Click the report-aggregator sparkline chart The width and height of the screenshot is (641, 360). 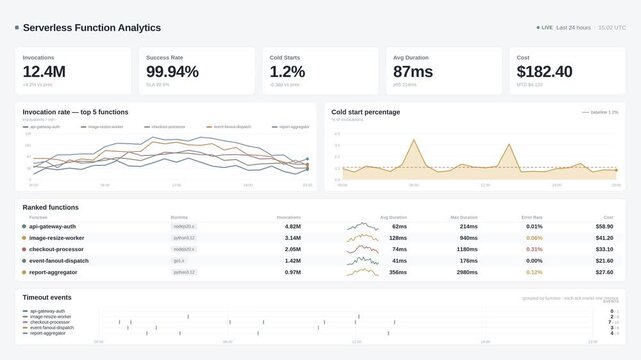tap(363, 272)
